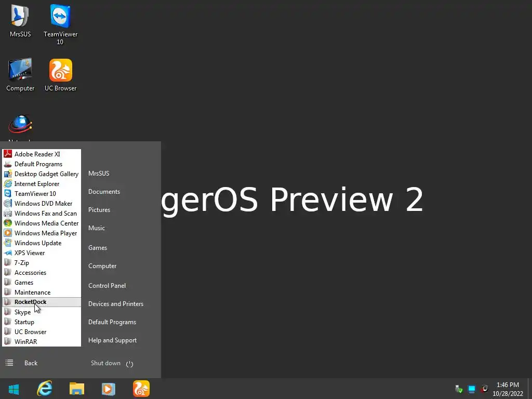Click the red and black tray icon
This screenshot has height=399, width=532.
coord(485,389)
